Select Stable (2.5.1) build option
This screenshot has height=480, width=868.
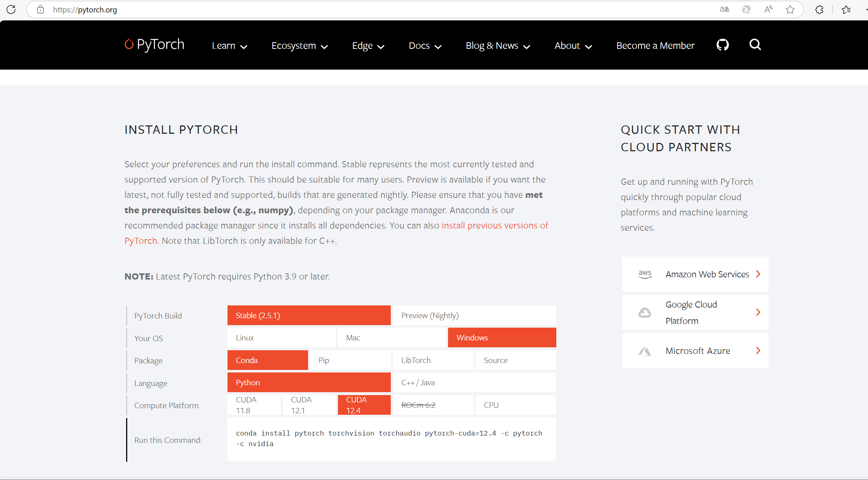(309, 315)
